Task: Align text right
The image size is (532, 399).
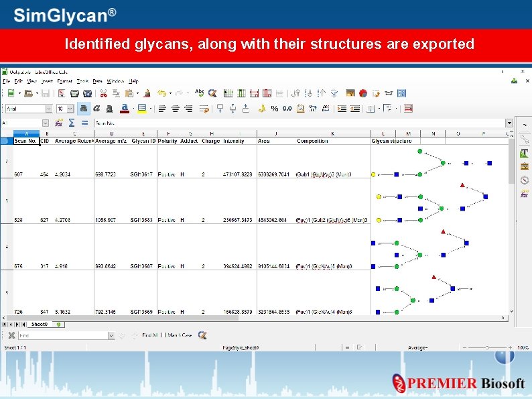Action: [x=188, y=109]
